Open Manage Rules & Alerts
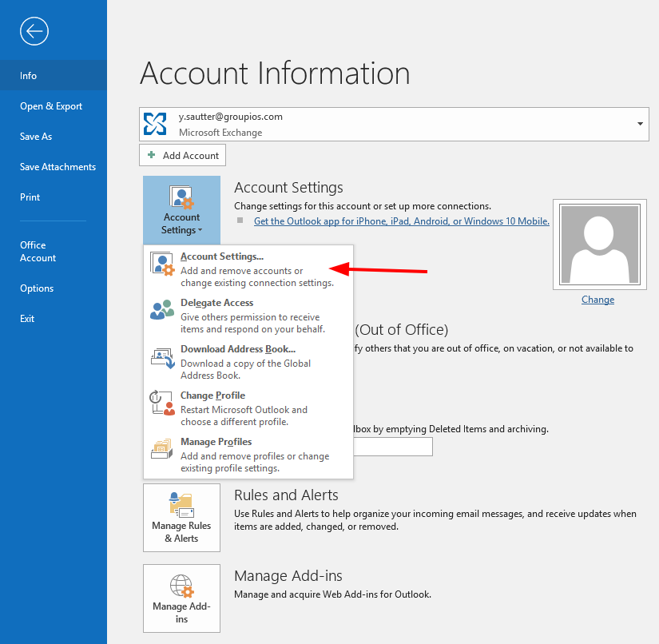 [x=181, y=517]
